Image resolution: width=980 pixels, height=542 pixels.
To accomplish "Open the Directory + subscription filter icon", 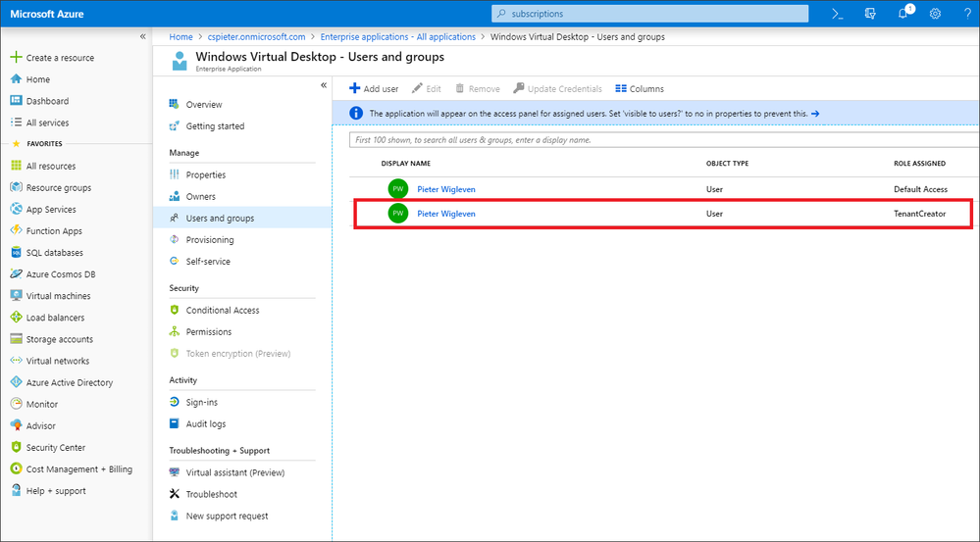I will pos(870,14).
